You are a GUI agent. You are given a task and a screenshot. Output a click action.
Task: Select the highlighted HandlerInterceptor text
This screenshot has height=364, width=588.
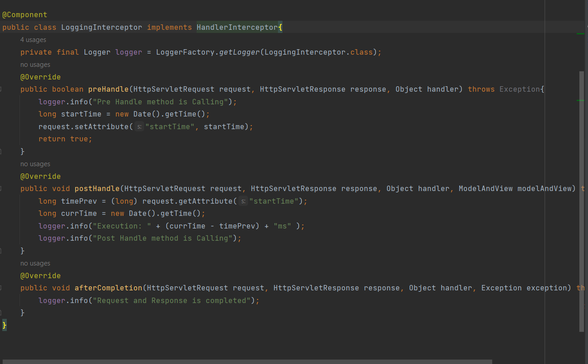coord(237,27)
